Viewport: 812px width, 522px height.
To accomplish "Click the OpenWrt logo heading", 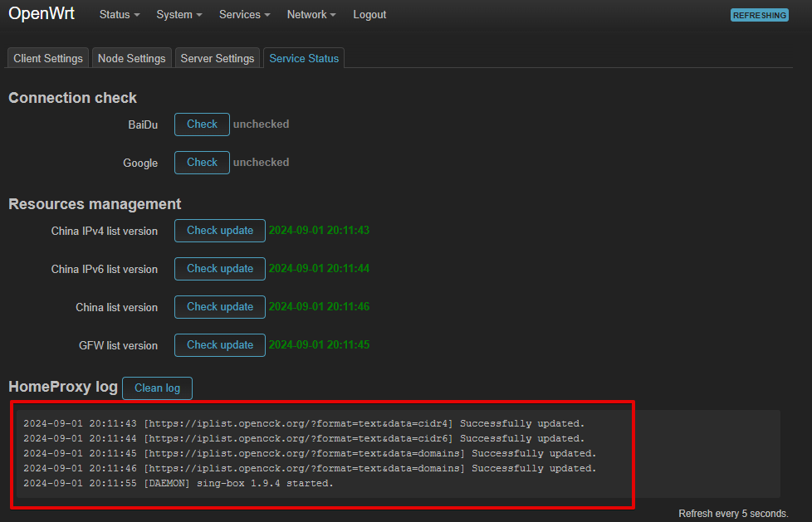I will point(42,13).
